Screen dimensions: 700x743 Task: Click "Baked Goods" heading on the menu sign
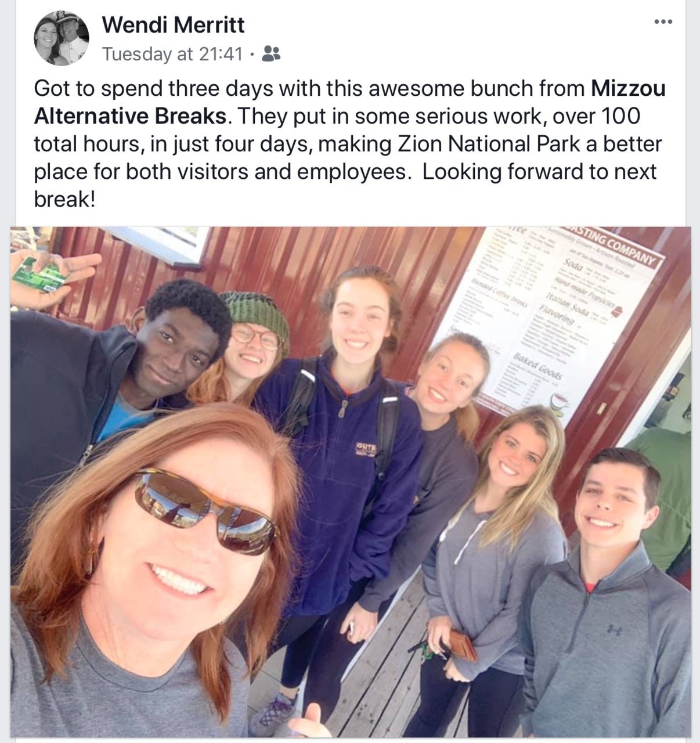[532, 363]
